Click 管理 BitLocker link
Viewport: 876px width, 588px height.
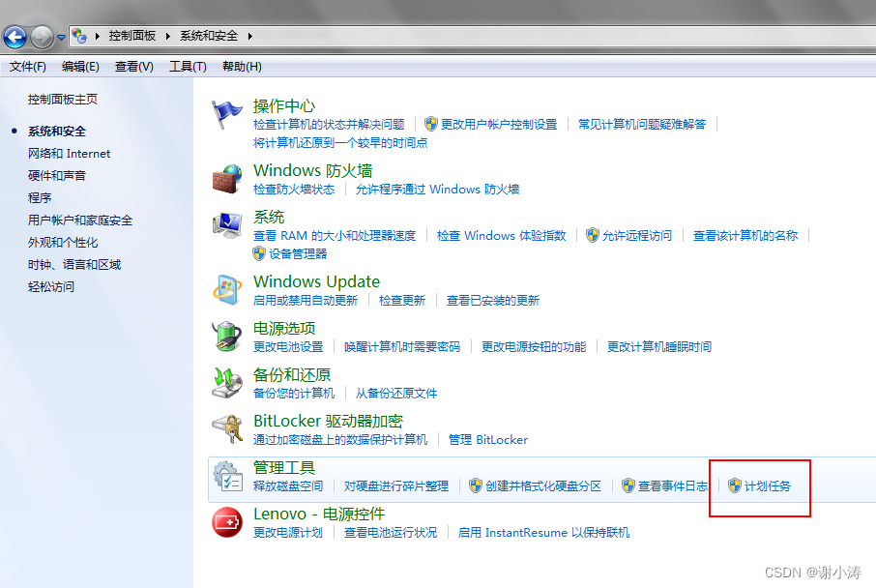[488, 439]
